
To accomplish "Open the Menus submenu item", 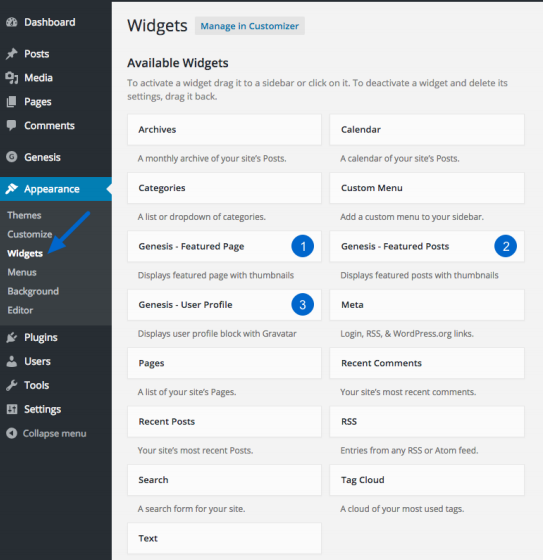I will click(22, 272).
